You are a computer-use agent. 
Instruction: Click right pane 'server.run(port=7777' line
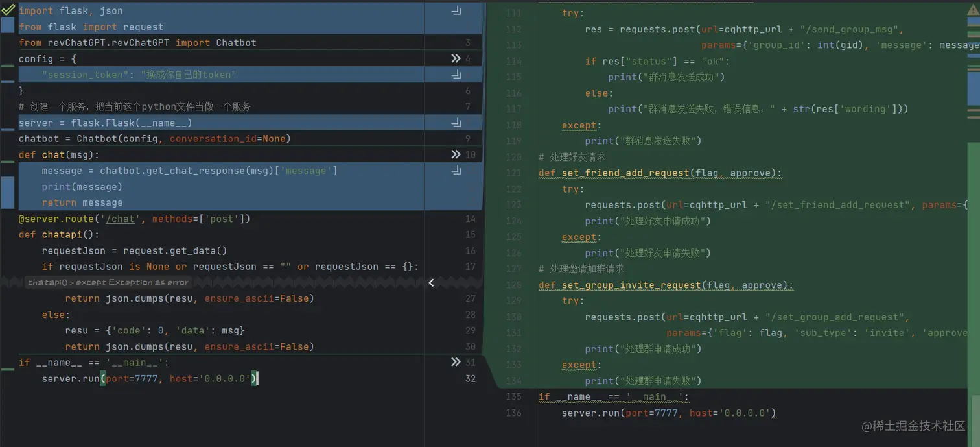[x=669, y=413]
